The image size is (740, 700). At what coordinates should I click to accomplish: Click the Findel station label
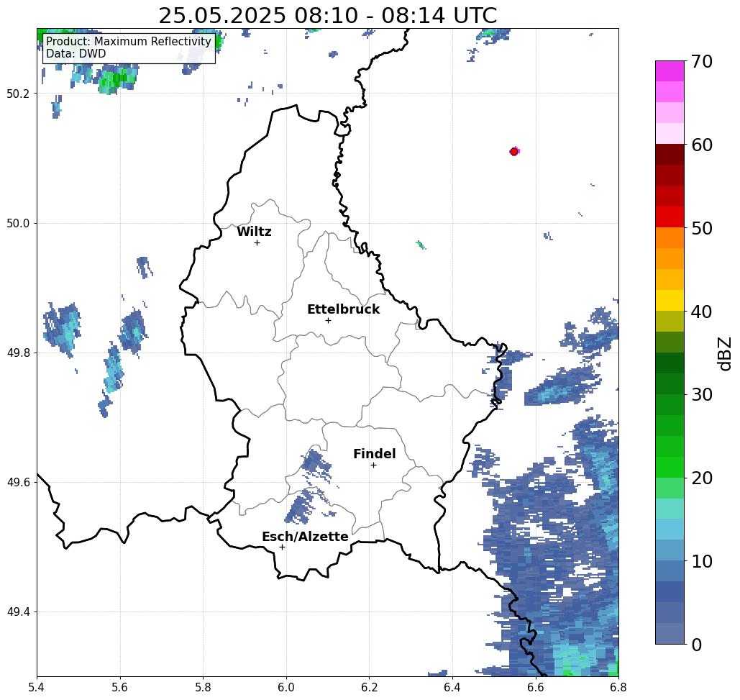(x=375, y=454)
